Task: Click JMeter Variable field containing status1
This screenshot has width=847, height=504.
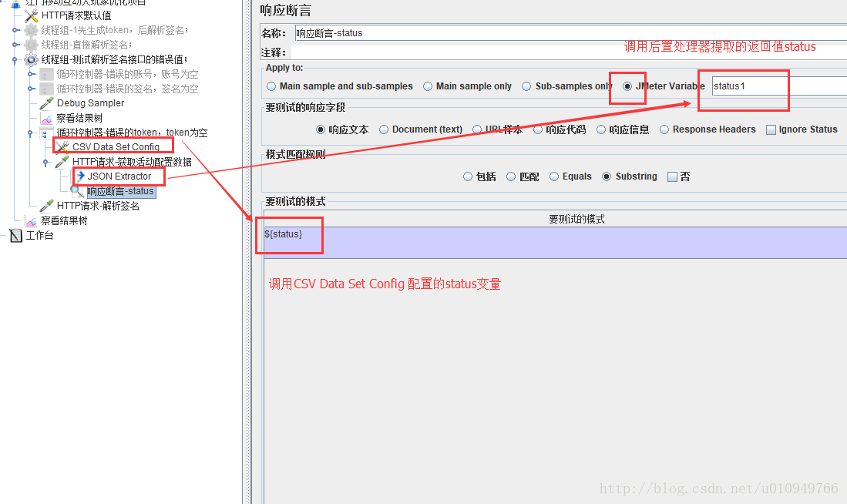Action: (779, 86)
